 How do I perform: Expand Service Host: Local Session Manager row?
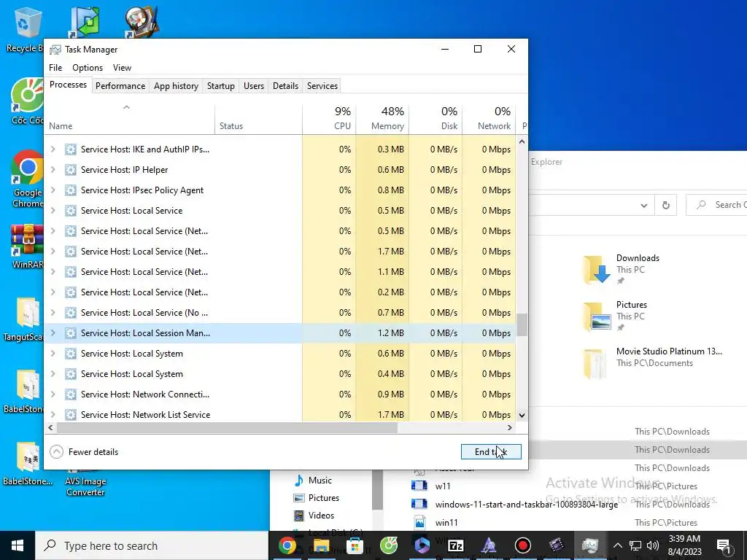53,333
